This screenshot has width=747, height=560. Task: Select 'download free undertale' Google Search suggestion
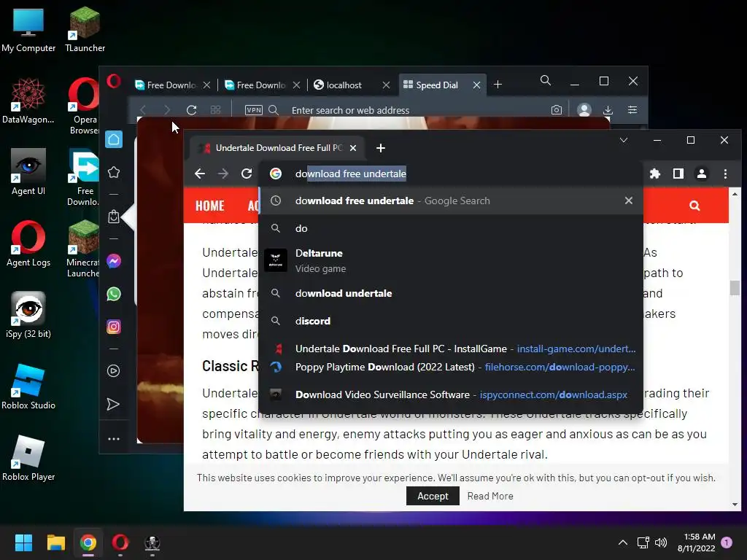click(451, 201)
